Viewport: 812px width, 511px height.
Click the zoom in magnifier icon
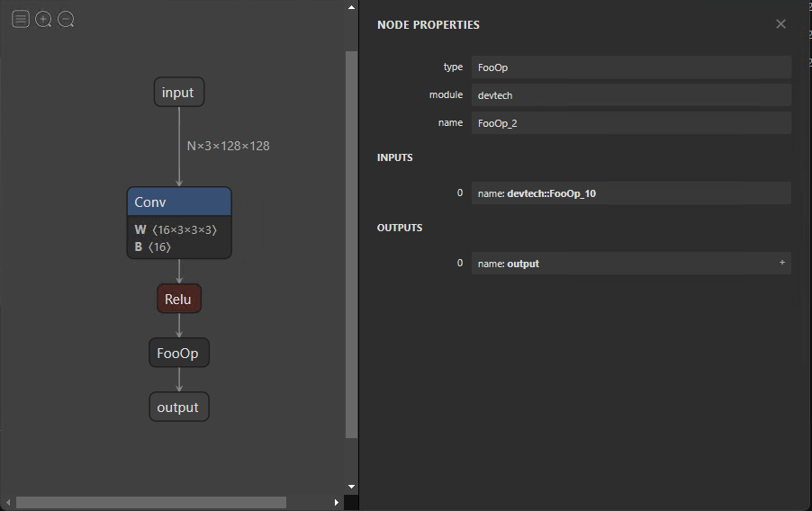point(43,19)
